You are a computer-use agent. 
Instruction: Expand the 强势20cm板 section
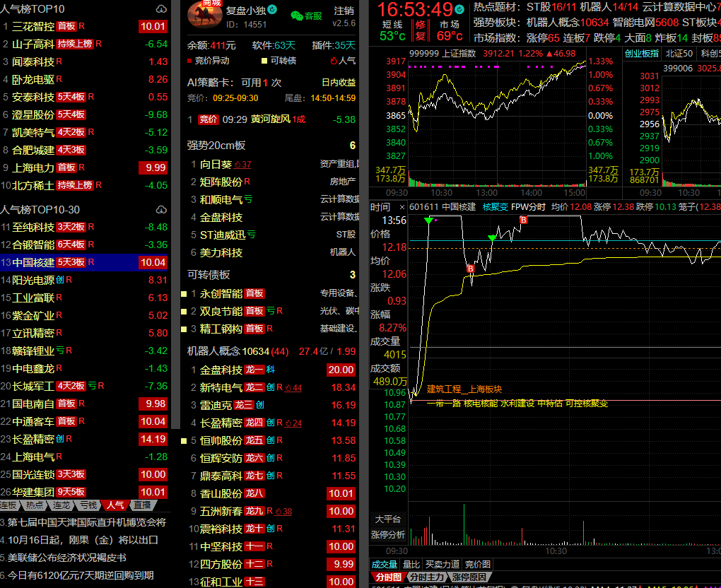point(216,146)
